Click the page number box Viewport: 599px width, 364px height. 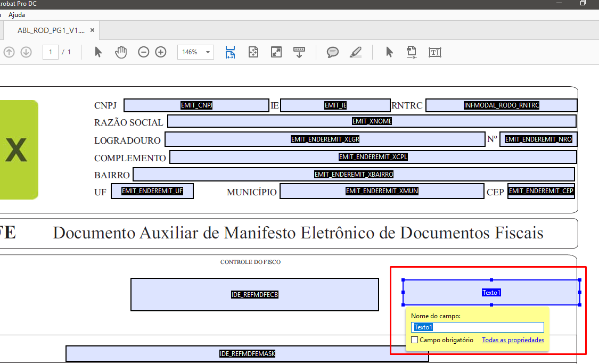51,52
